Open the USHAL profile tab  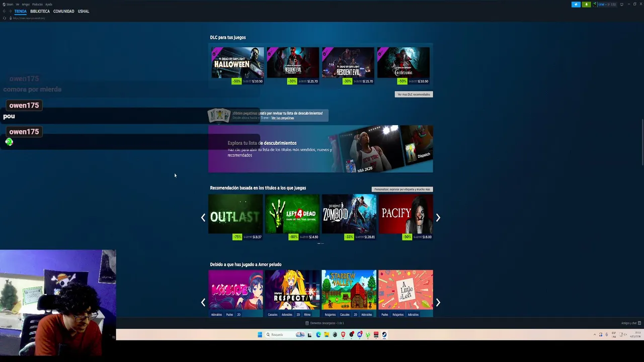(84, 11)
